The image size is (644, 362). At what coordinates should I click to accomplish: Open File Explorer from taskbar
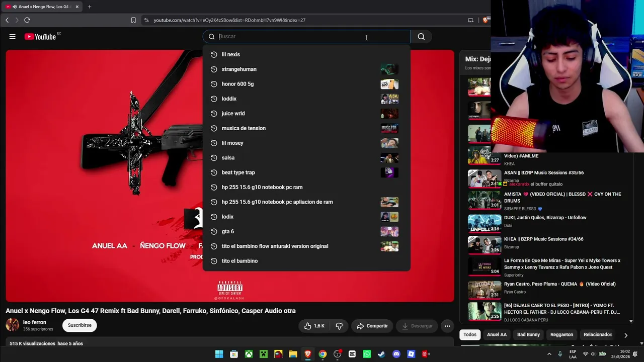293,354
